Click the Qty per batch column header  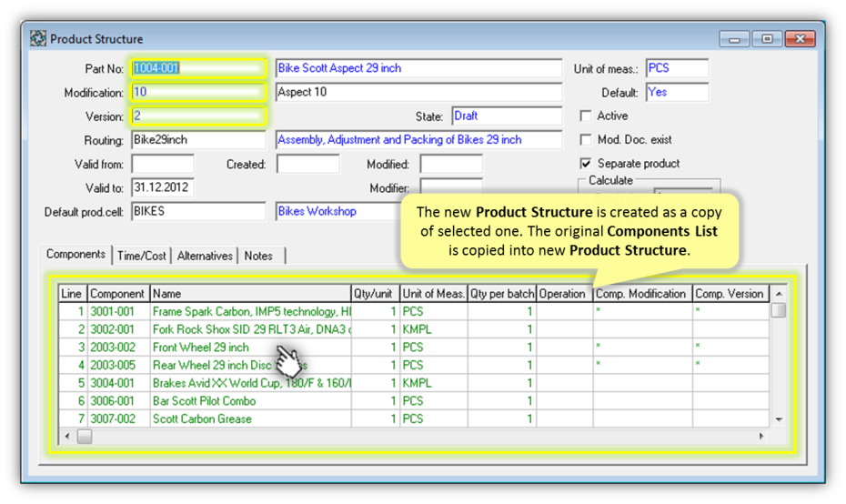[x=502, y=294]
